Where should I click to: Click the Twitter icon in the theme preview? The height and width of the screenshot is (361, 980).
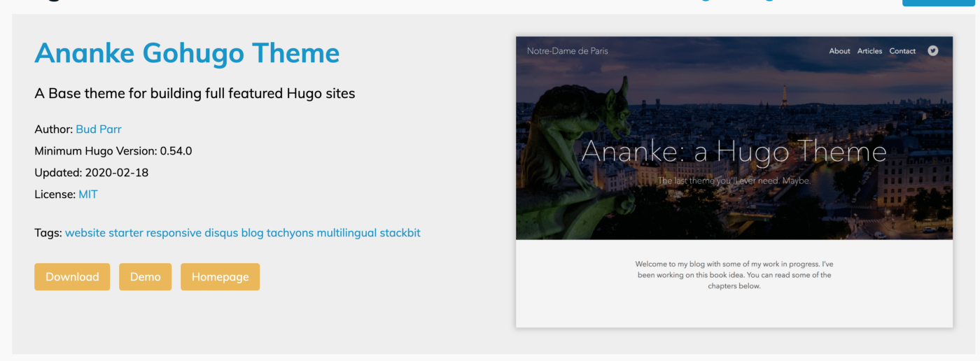[x=932, y=50]
